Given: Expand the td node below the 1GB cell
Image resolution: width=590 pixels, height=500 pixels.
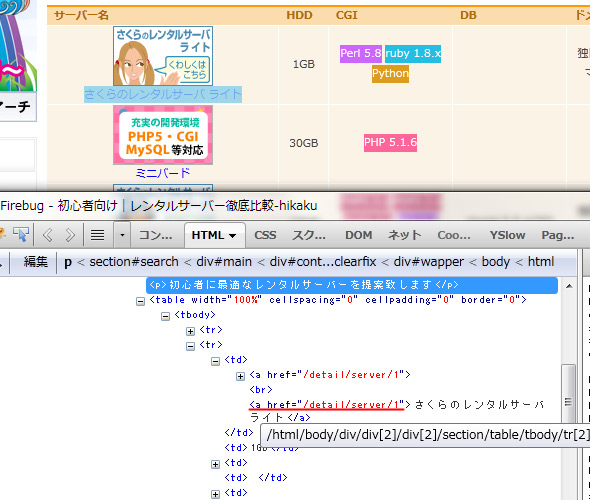Looking at the screenshot, I should 216,465.
